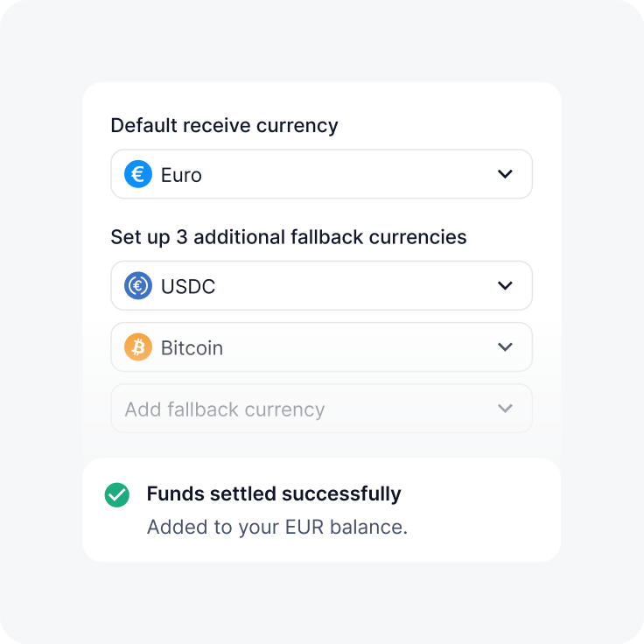The image size is (644, 644).
Task: Open the second fallback currency combo box
Action: pyautogui.click(x=321, y=347)
